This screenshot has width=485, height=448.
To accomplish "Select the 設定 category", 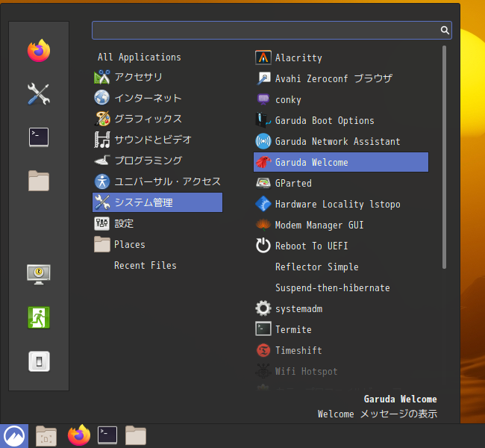I will click(157, 223).
